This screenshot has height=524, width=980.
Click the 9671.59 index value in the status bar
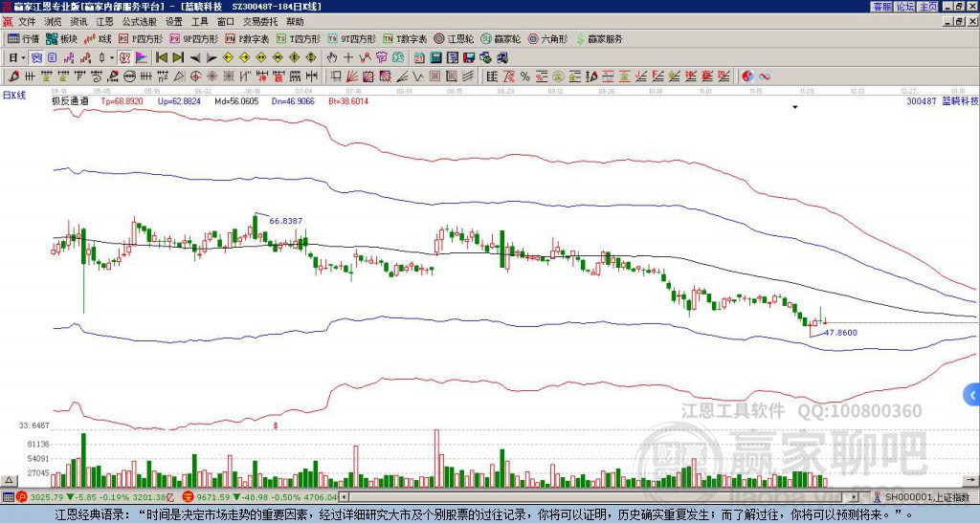tap(212, 497)
